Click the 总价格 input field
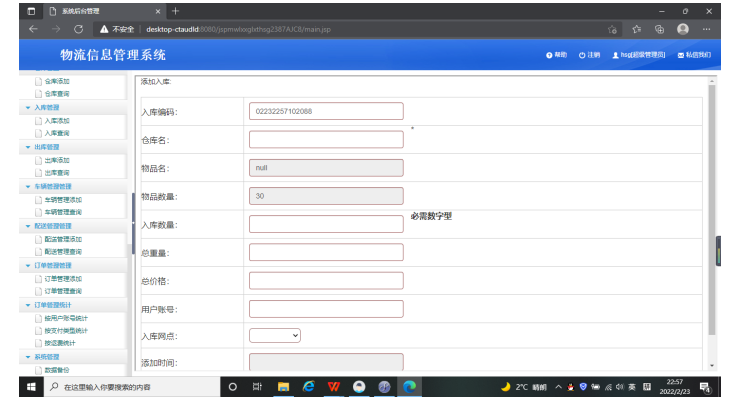The width and height of the screenshot is (741, 405). [x=326, y=280]
